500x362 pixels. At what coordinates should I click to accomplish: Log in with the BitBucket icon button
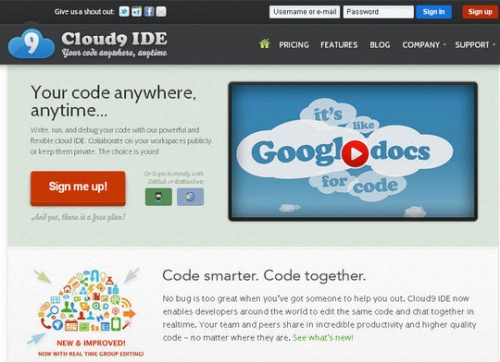pyautogui.click(x=190, y=197)
